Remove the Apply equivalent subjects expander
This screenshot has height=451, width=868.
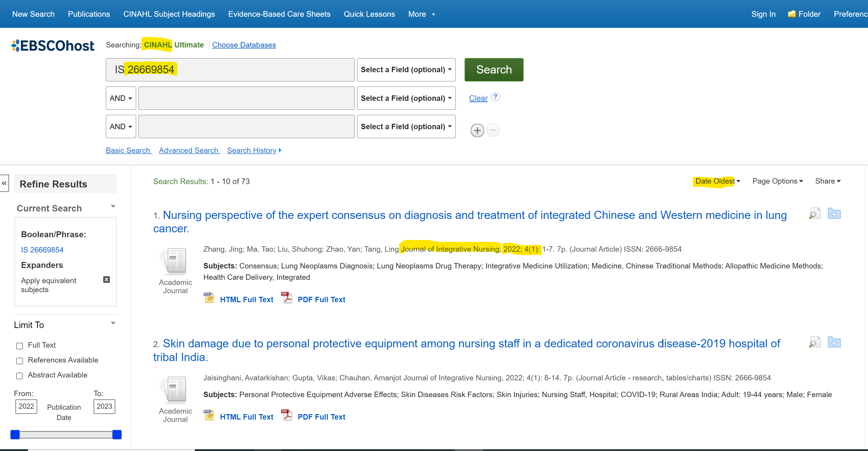(107, 280)
